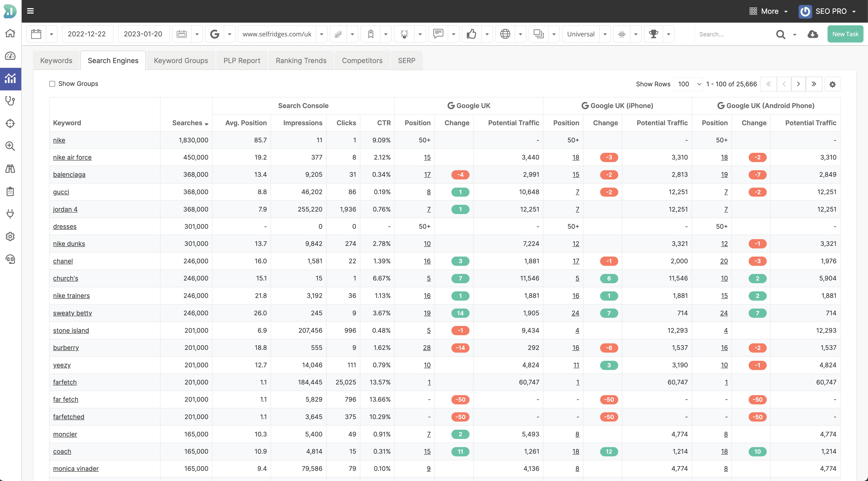This screenshot has height=481, width=868.
Task: Click the stethoscope audit icon in sidebar
Action: pyautogui.click(x=10, y=101)
